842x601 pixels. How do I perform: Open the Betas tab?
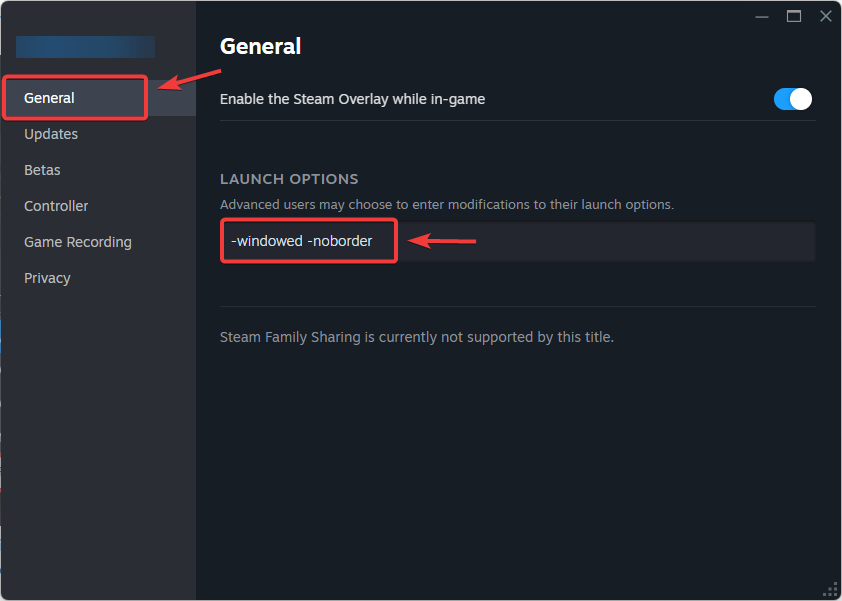[42, 170]
